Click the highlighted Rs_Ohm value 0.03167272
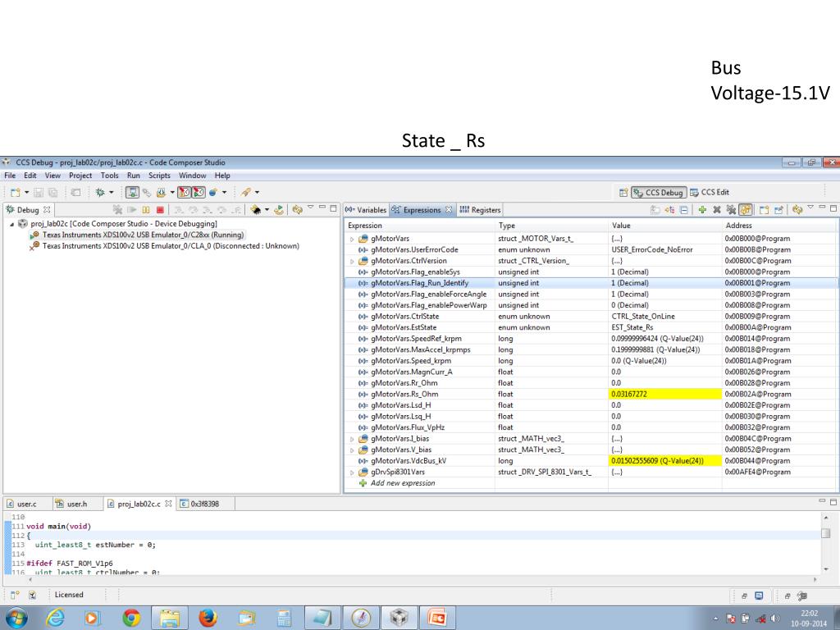 [665, 395]
